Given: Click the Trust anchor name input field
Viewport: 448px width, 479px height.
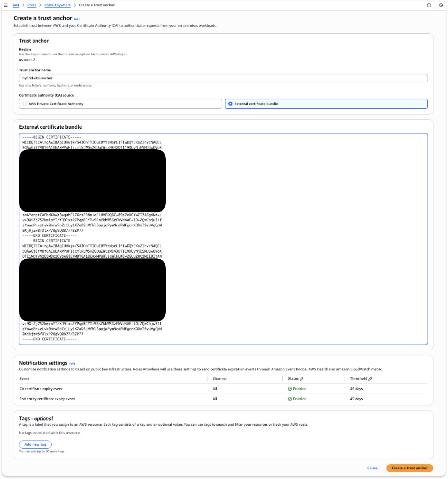Looking at the screenshot, I should [223, 78].
